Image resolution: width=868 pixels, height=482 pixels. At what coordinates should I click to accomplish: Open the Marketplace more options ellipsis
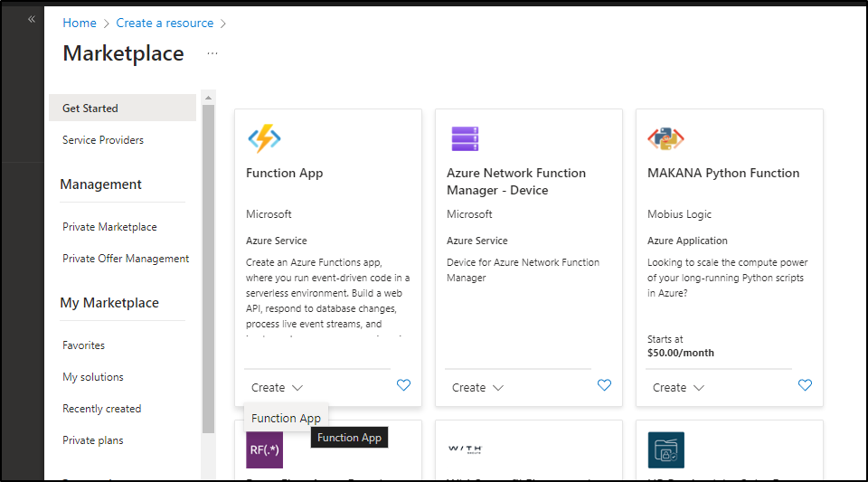tap(212, 53)
